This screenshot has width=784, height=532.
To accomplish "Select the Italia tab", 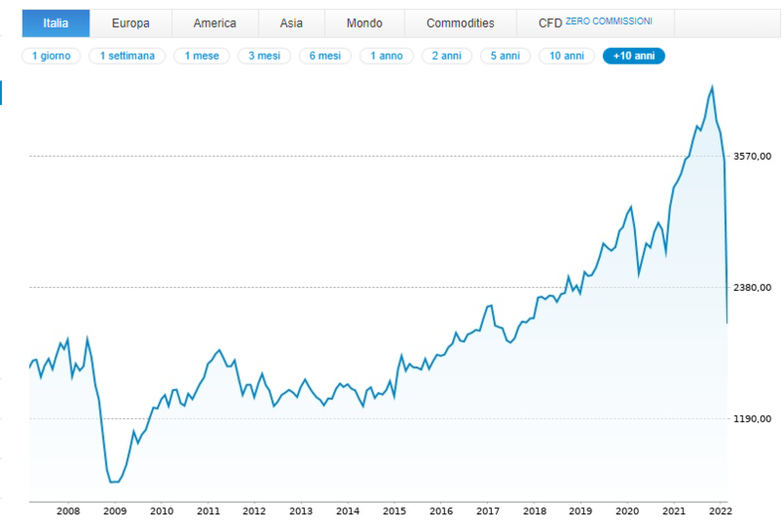I will (56, 23).
